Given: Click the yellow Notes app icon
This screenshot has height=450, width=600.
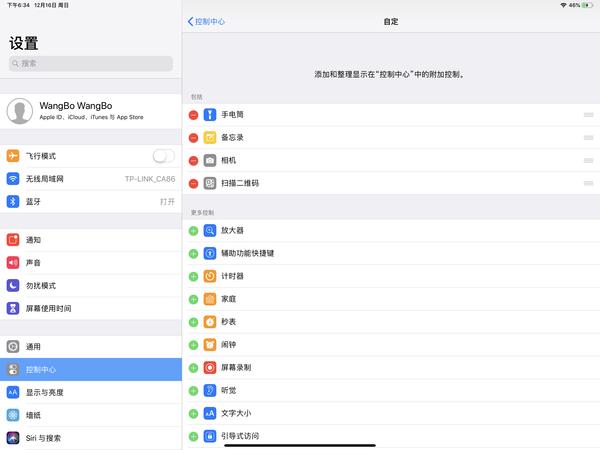Looking at the screenshot, I should click(210, 137).
